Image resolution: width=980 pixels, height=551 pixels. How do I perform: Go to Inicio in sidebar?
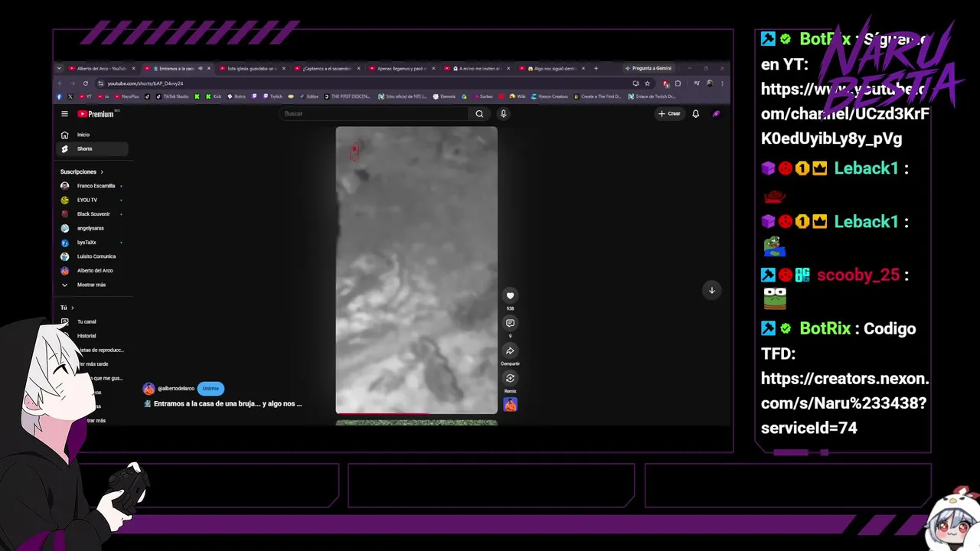[x=93, y=135]
